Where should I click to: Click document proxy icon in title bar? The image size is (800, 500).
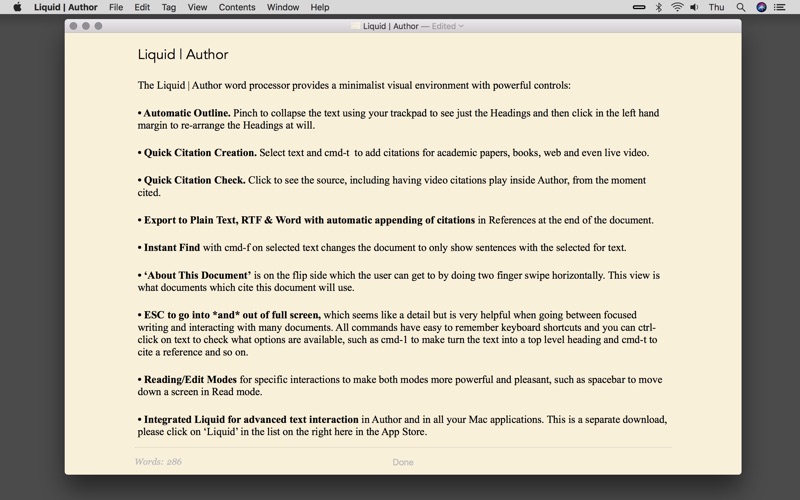pos(357,26)
